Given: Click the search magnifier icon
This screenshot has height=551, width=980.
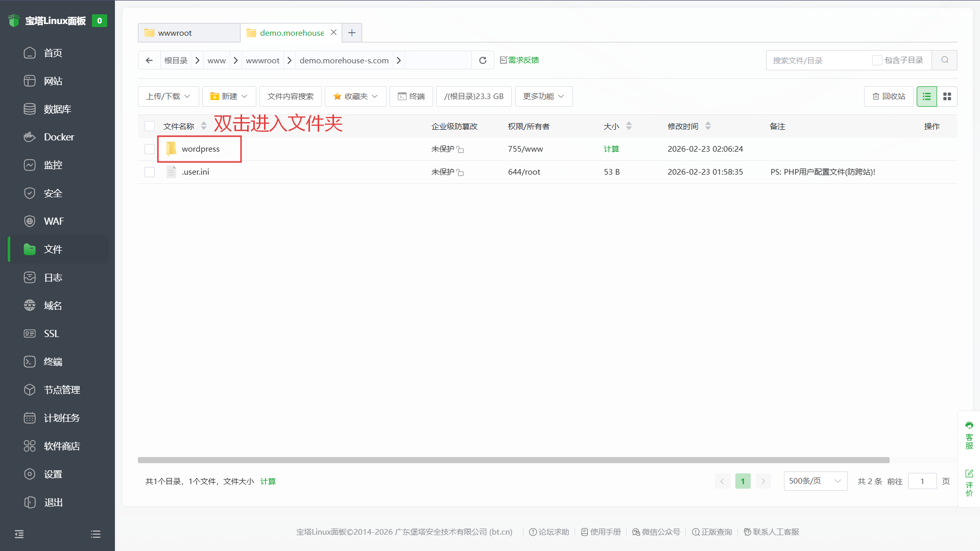Looking at the screenshot, I should pos(944,60).
